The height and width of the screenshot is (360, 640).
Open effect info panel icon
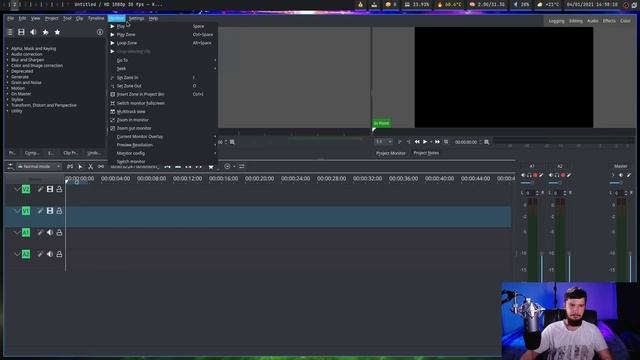(100, 32)
